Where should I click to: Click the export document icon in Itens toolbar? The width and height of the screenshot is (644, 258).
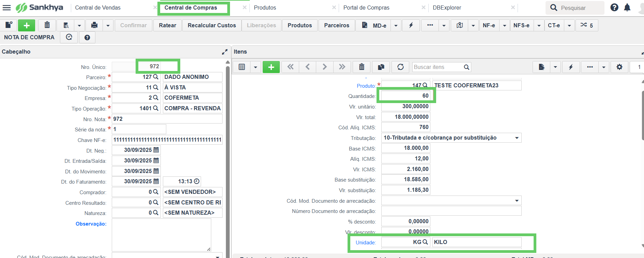[541, 67]
